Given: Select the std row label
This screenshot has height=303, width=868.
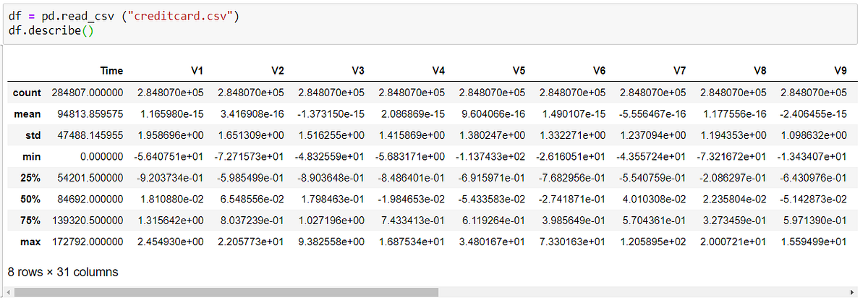Looking at the screenshot, I should pyautogui.click(x=32, y=135).
